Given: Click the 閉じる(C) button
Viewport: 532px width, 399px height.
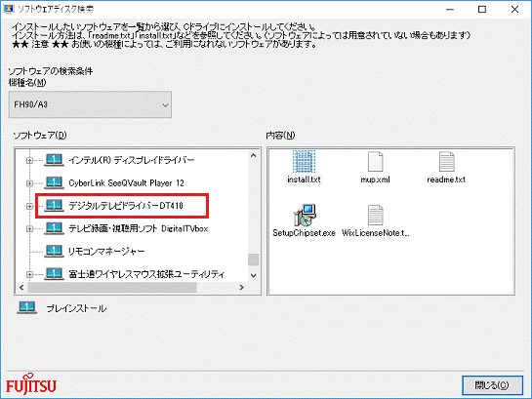Looking at the screenshot, I should tap(492, 385).
